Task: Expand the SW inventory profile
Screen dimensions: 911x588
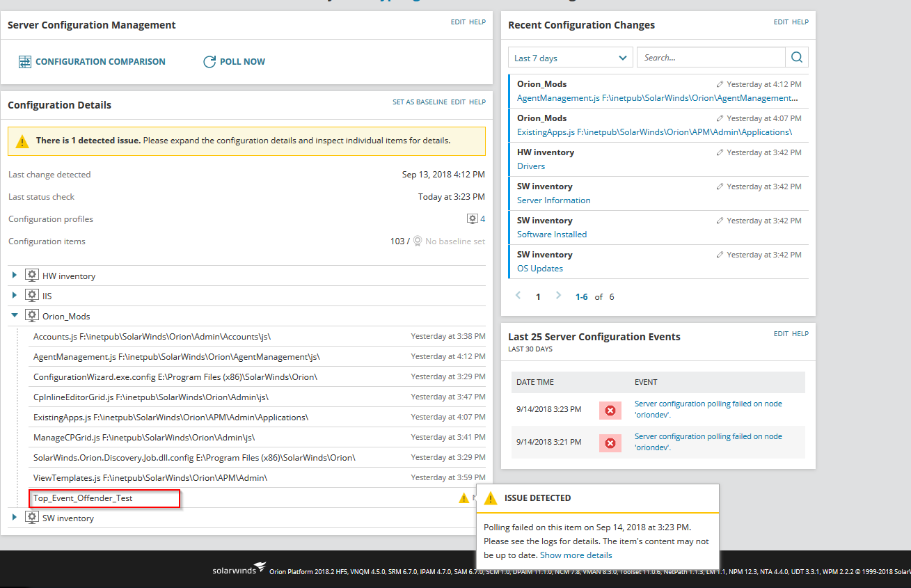Action: click(x=15, y=518)
